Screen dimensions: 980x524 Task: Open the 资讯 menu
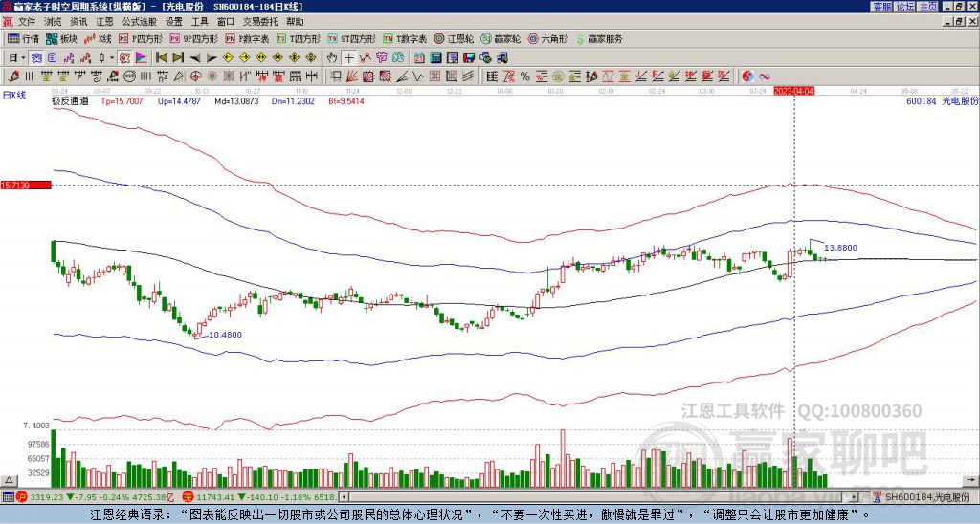click(x=78, y=22)
